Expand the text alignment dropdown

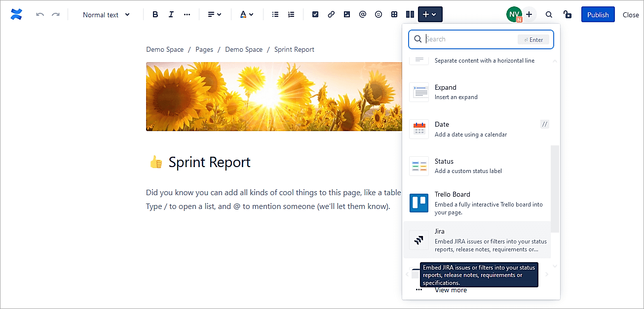pyautogui.click(x=214, y=15)
